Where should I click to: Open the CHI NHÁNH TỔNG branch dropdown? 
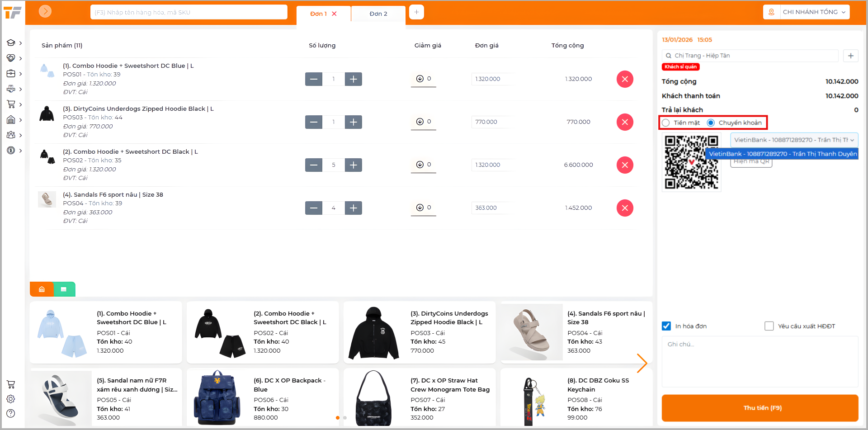(813, 12)
